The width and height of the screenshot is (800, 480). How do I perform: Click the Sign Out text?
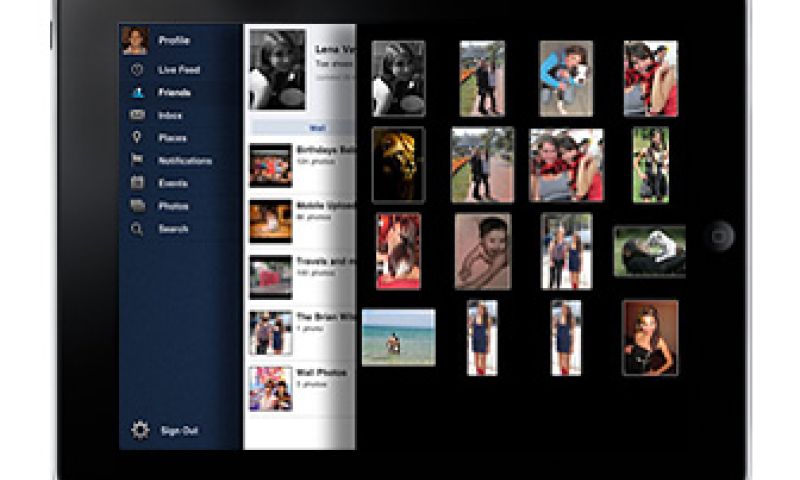point(179,431)
